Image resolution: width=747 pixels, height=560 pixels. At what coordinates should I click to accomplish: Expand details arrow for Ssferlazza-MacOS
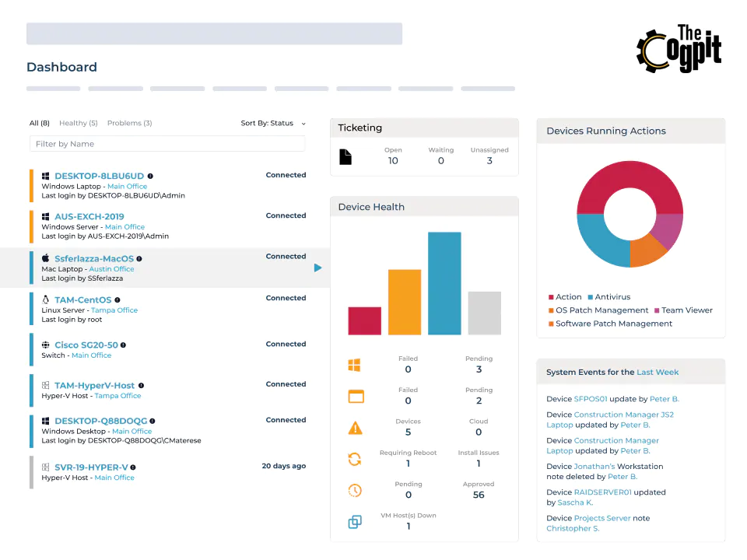[x=317, y=268]
